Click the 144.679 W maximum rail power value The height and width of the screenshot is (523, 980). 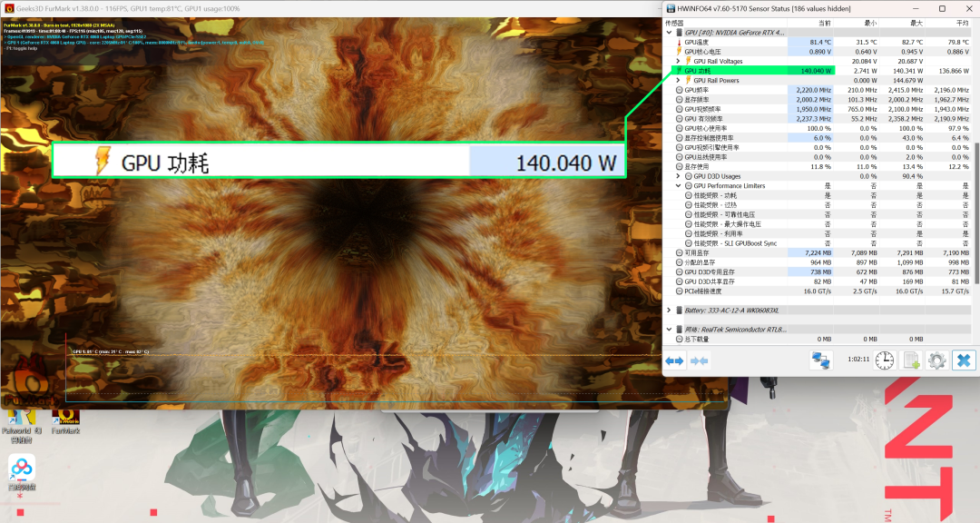pyautogui.click(x=906, y=80)
